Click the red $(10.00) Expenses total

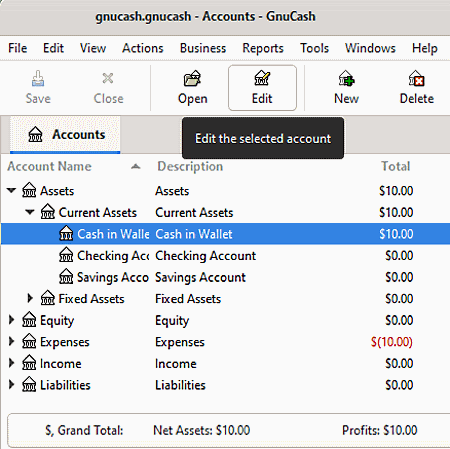coord(392,342)
